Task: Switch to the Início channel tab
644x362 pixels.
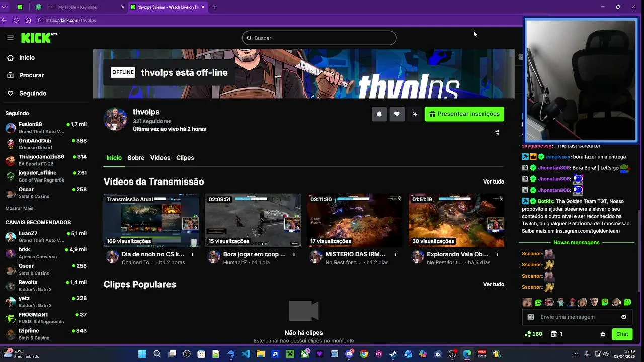Action: pos(114,158)
